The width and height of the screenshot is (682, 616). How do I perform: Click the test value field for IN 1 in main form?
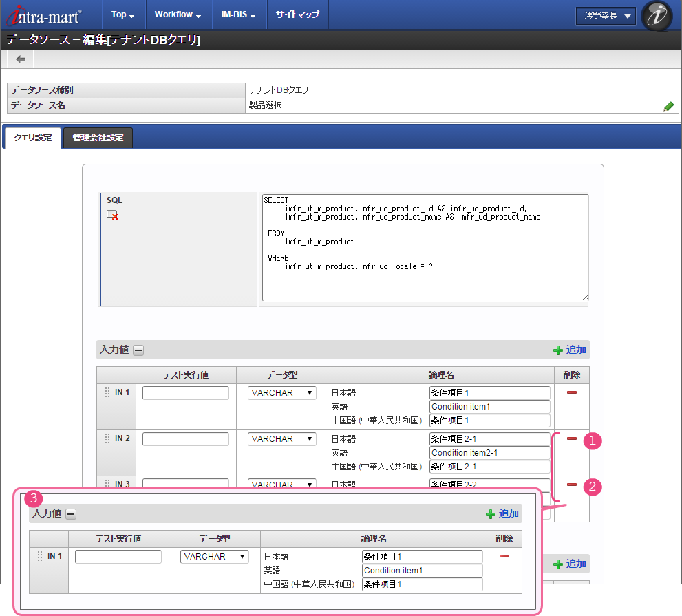186,393
